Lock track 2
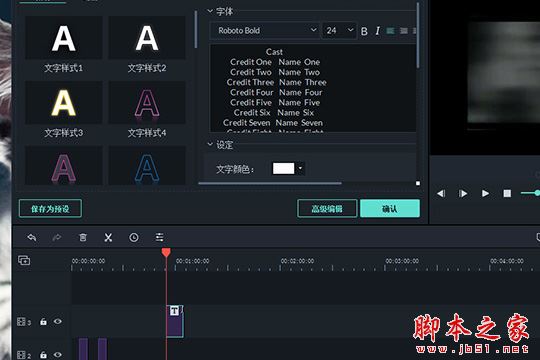 (43, 354)
